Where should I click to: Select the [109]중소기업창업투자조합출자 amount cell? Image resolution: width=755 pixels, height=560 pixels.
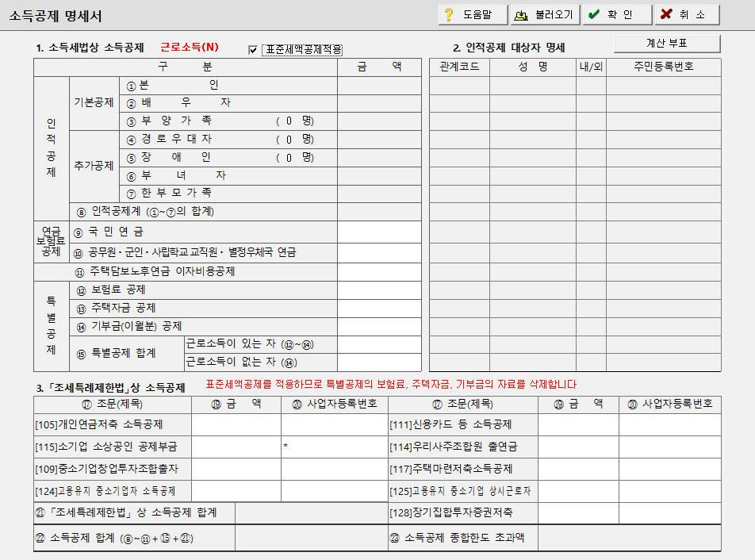pos(236,469)
